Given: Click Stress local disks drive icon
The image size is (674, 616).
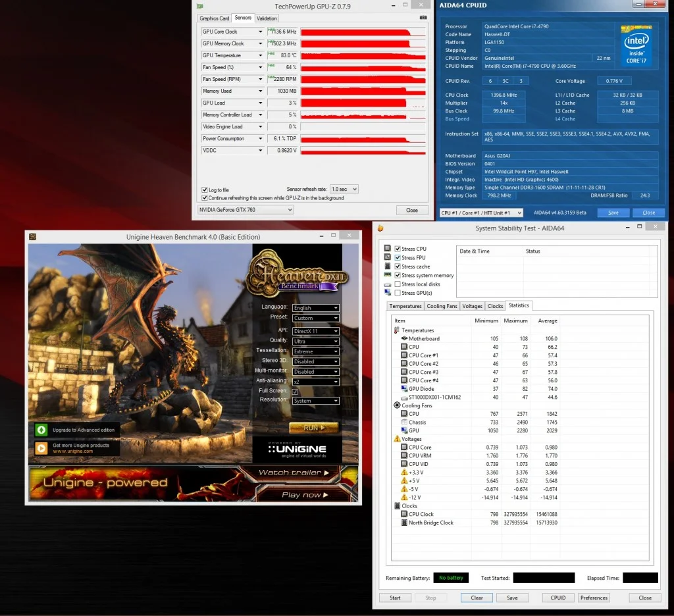Looking at the screenshot, I should 387,284.
